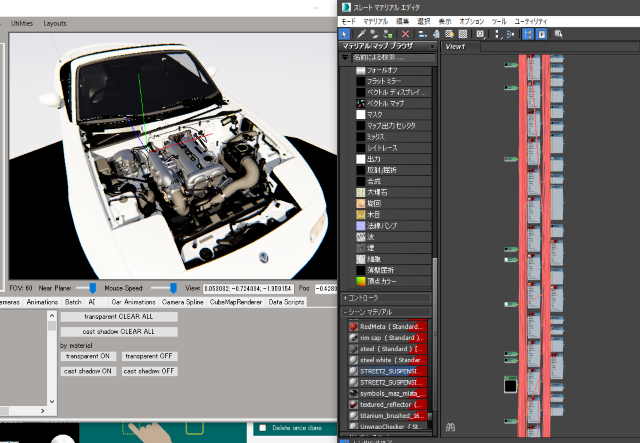
Task: Click the vector map (ベクトル マップ) icon
Action: coord(361,103)
